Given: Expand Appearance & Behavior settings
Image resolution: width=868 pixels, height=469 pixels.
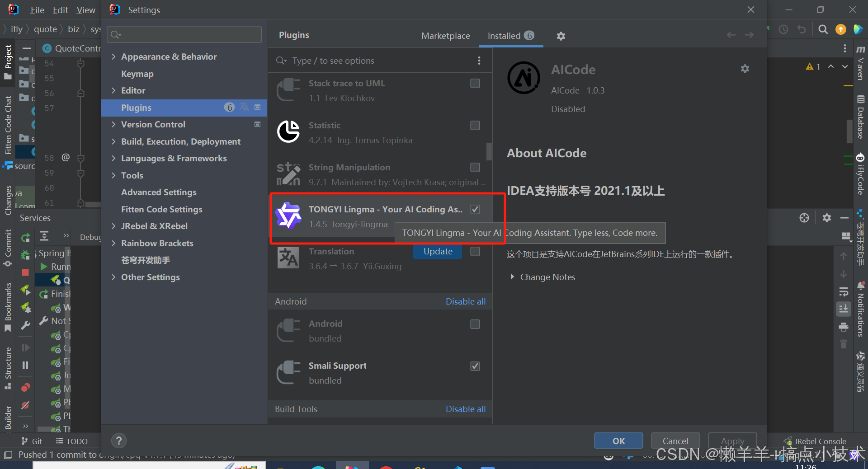Looking at the screenshot, I should [x=113, y=56].
